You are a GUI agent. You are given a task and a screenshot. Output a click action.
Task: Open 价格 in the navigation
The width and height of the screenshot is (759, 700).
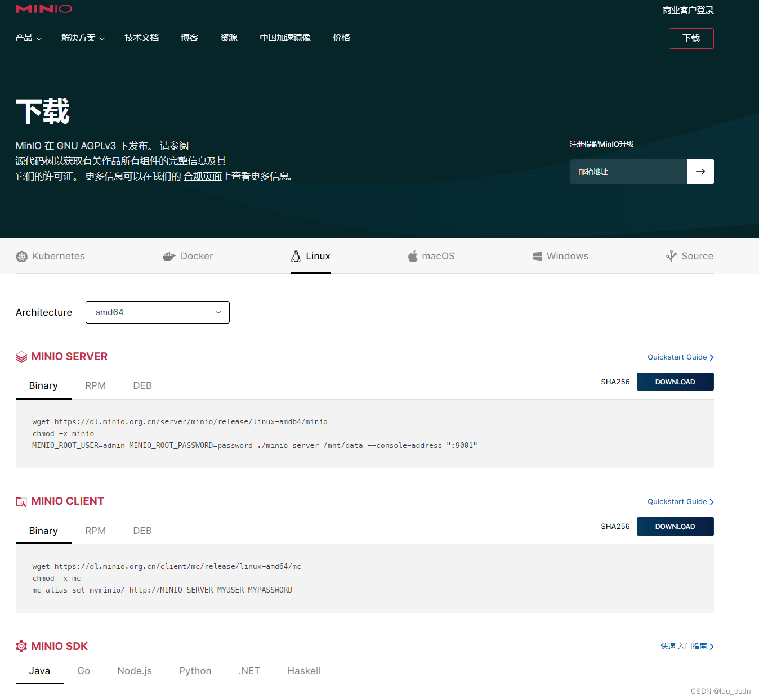pyautogui.click(x=341, y=38)
